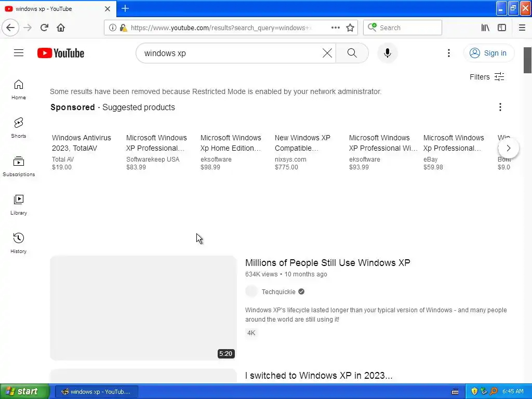Open the Windows Start button

(x=24, y=391)
